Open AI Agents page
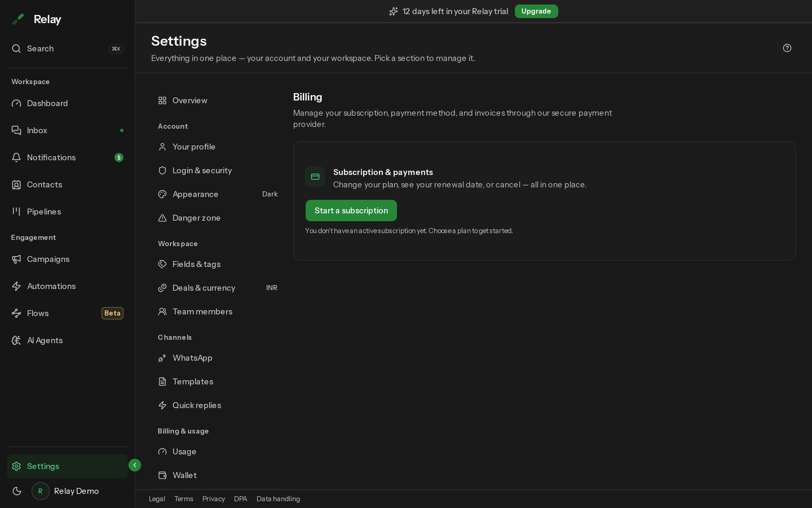 [67, 340]
